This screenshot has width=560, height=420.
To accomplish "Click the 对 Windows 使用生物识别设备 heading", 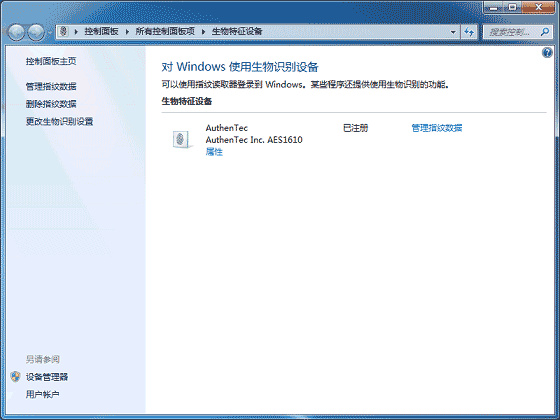I will point(240,67).
